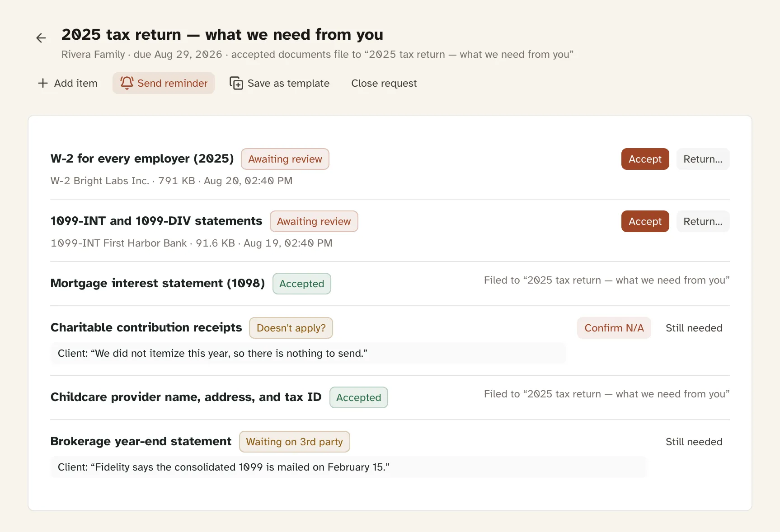Click the Save as template copy icon
Screen dimensions: 780x532
[236, 83]
